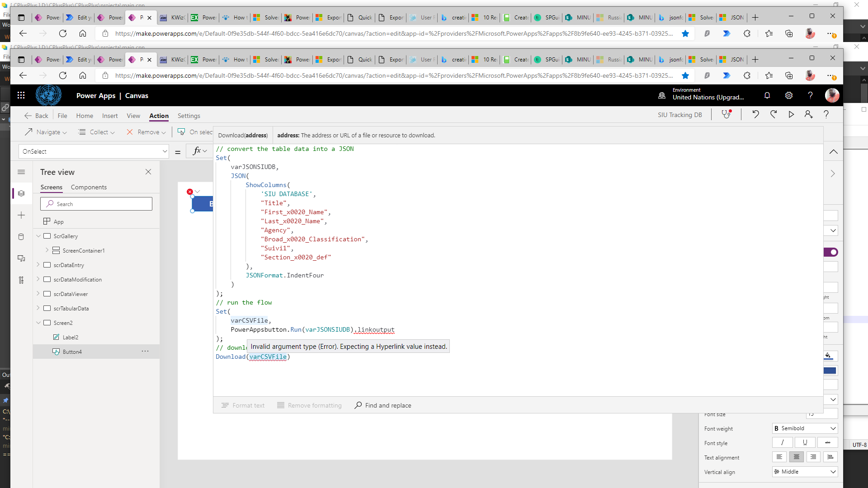Preview the app with play button
Viewport: 868px width, 488px height.
coord(791,114)
